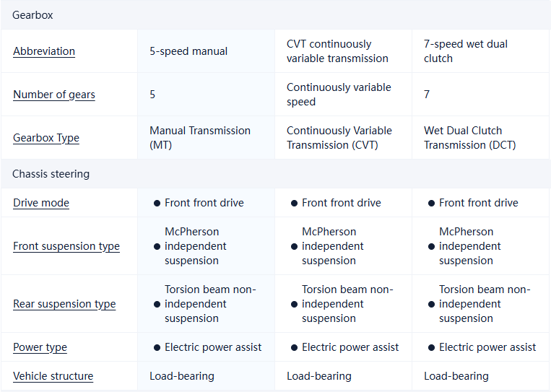Viewport: 551px width, 392px height.
Task: Click Load-bearing in the dual clutch column
Action: pyautogui.click(x=456, y=376)
